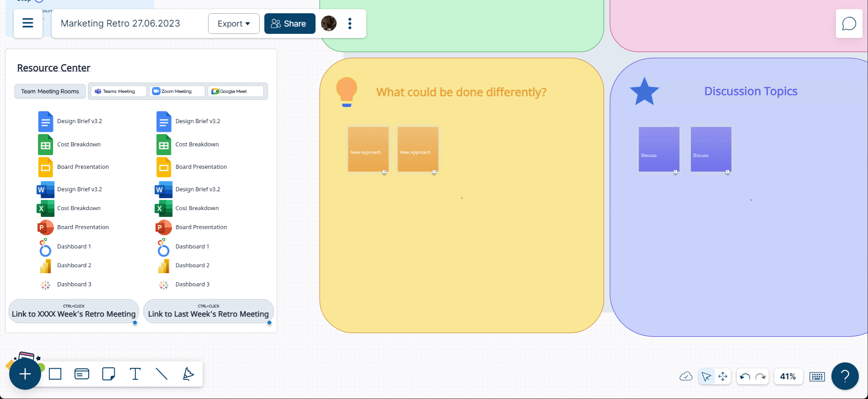Switch to pan move mode
Image resolution: width=868 pixels, height=399 pixels.
click(723, 377)
